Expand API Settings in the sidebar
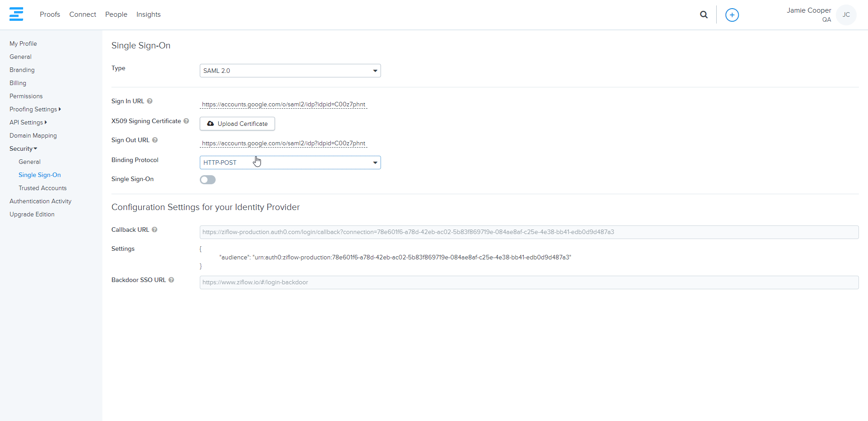Screen dimensions: 868x421 (28, 123)
